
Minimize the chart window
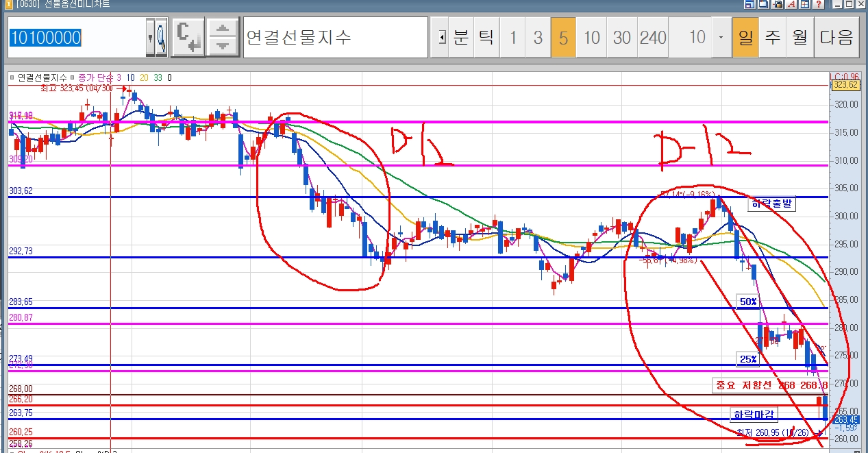pos(837,5)
